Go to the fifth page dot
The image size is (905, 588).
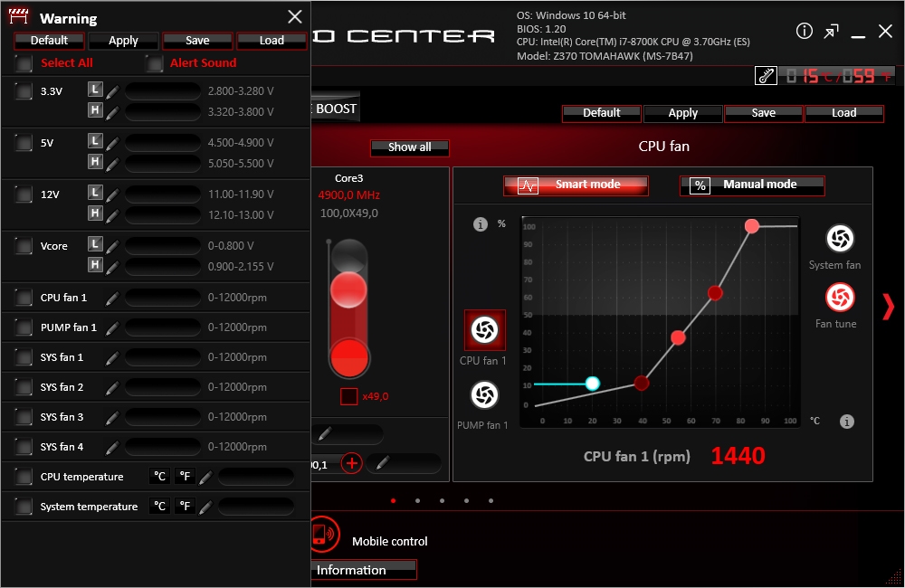(x=491, y=501)
